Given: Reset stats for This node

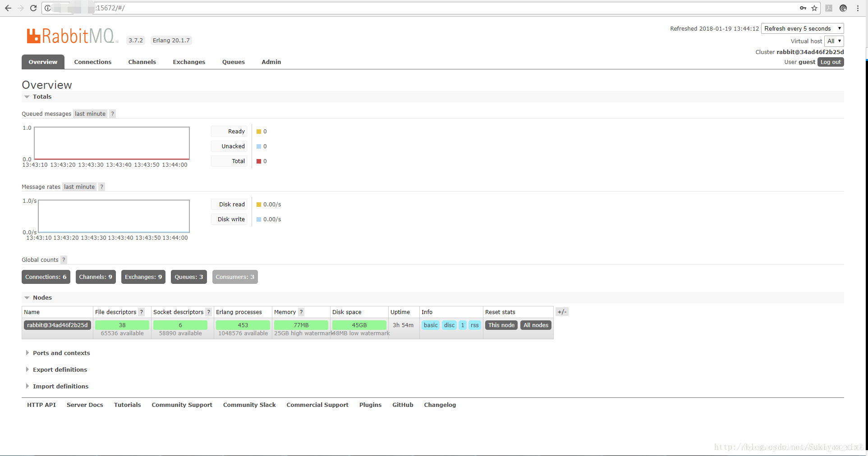Looking at the screenshot, I should [x=501, y=325].
